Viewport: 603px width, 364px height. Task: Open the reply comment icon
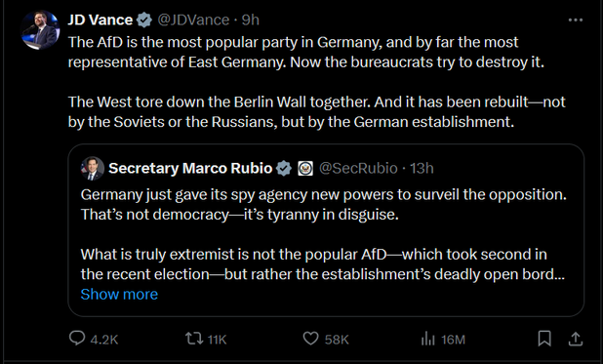pyautogui.click(x=77, y=339)
